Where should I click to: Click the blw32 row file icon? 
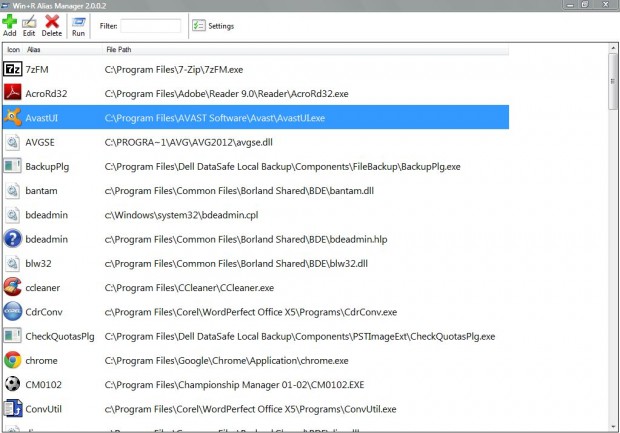click(12, 263)
